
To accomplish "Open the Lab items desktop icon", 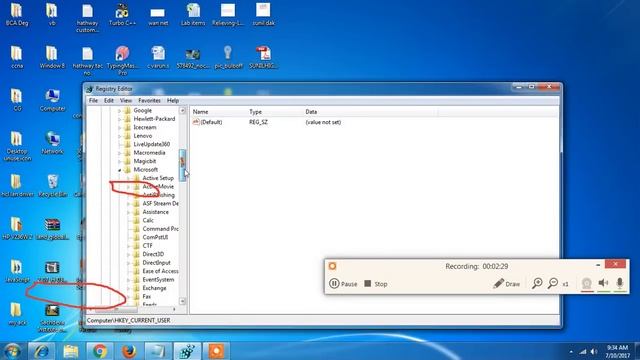I will 193,14.
